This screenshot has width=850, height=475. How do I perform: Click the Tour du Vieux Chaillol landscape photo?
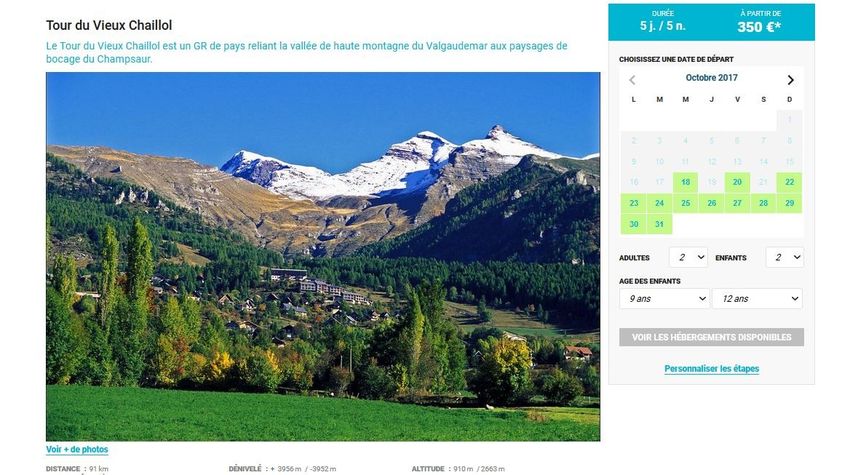click(x=323, y=256)
